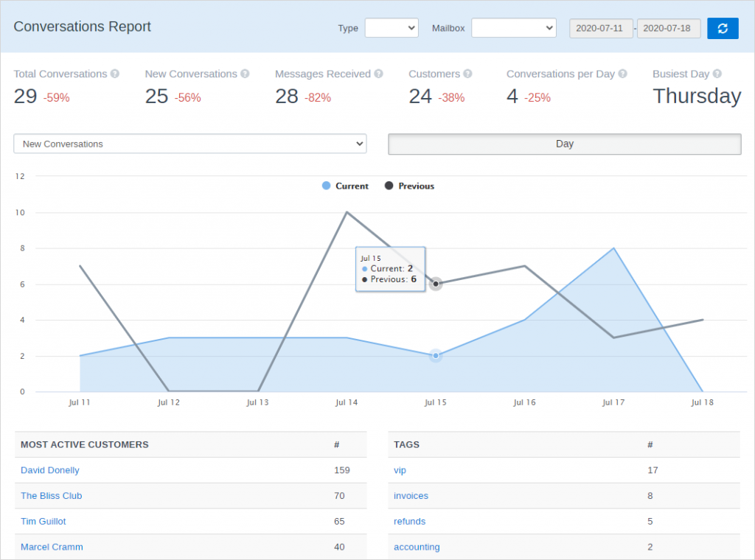Open the Messages Received help tooltip
The image size is (755, 560).
pos(378,74)
